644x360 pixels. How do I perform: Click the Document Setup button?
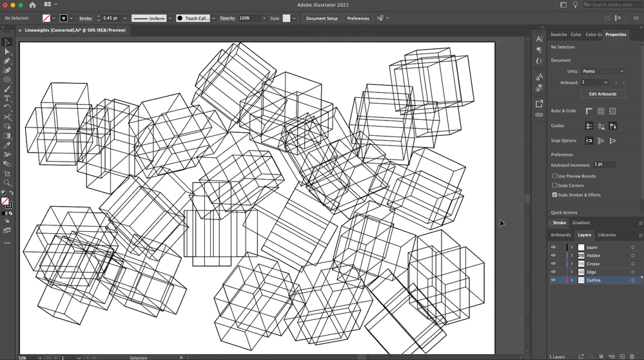click(322, 19)
